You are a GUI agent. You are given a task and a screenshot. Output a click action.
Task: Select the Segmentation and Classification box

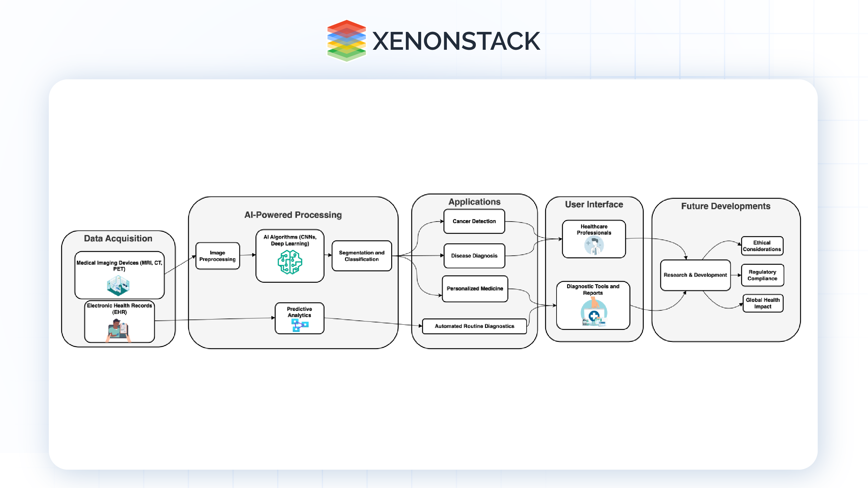coord(362,256)
